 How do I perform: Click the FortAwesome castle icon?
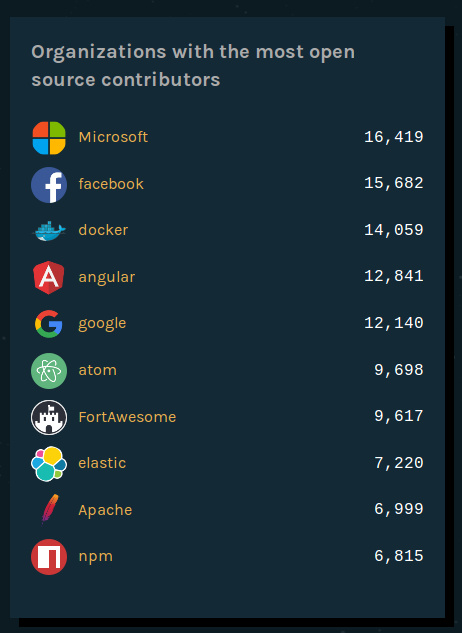pos(49,417)
